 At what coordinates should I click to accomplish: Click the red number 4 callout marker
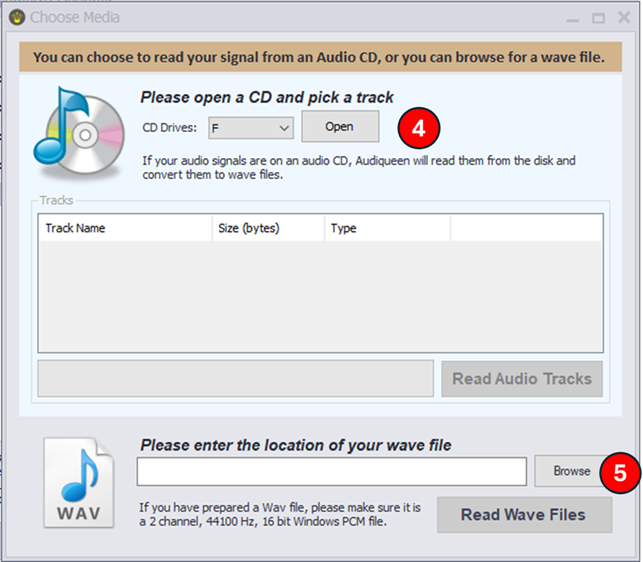pos(419,128)
